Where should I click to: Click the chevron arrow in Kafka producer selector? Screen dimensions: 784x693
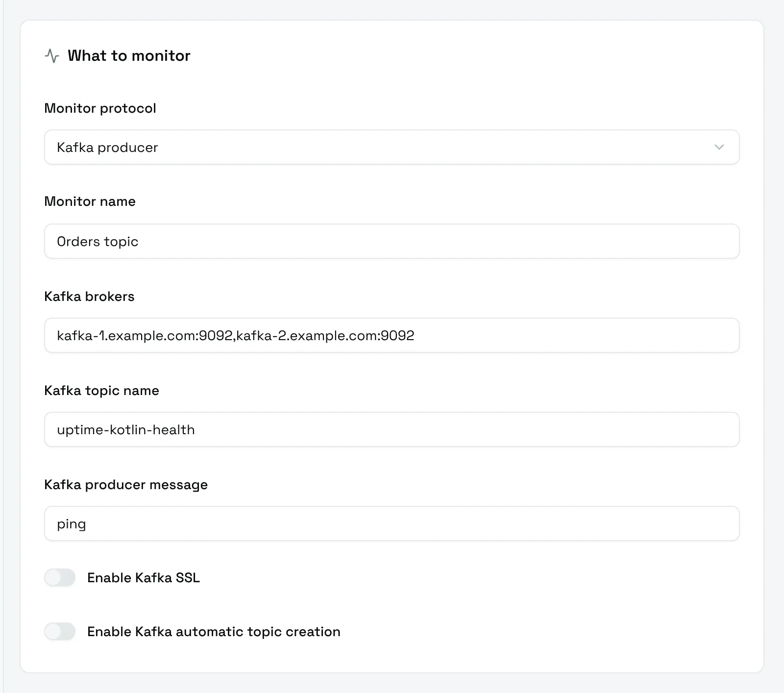(719, 147)
